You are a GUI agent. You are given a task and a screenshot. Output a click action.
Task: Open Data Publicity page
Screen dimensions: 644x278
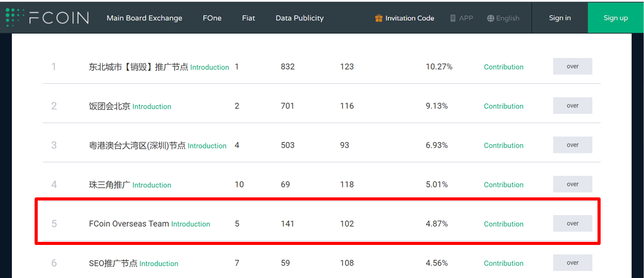[300, 18]
